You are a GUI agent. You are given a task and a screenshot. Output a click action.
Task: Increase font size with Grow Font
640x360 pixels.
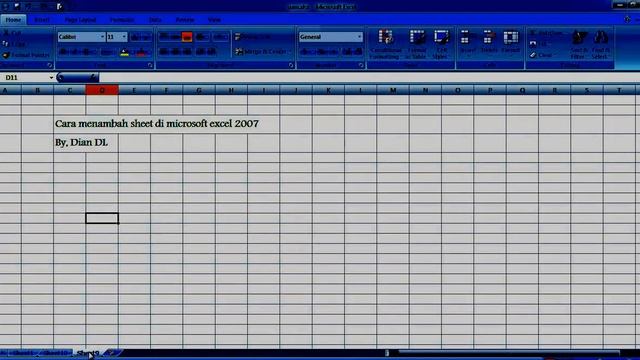click(136, 37)
